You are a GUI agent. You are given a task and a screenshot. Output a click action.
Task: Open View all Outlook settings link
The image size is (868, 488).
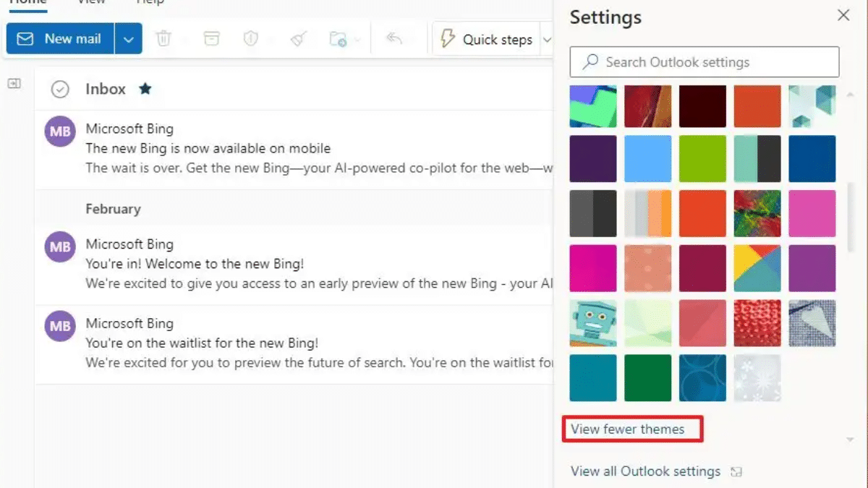[x=646, y=471]
